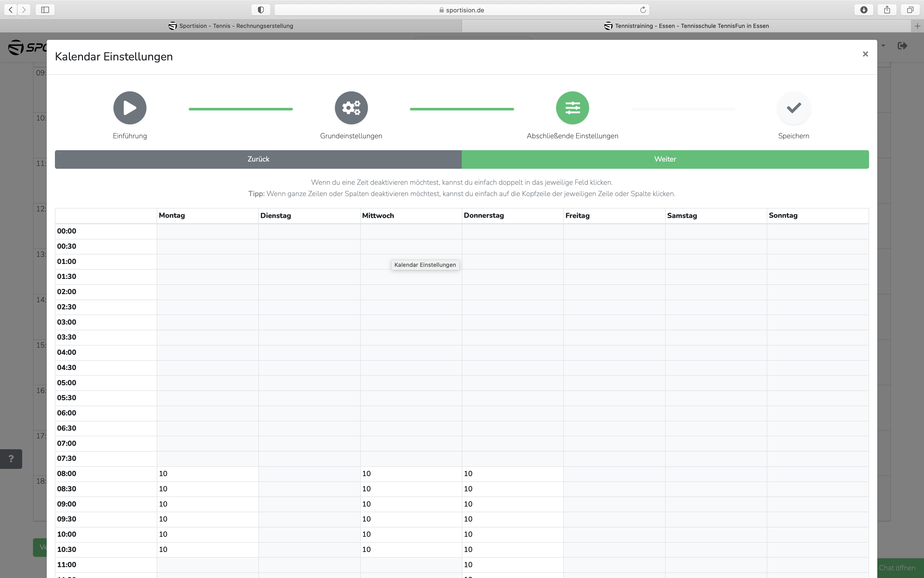The image size is (924, 578).
Task: Show Safari downloads
Action: coord(864,10)
